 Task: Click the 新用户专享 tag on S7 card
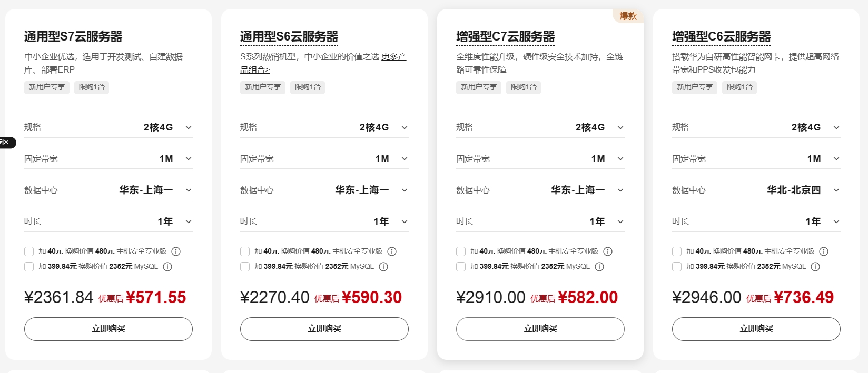click(46, 87)
